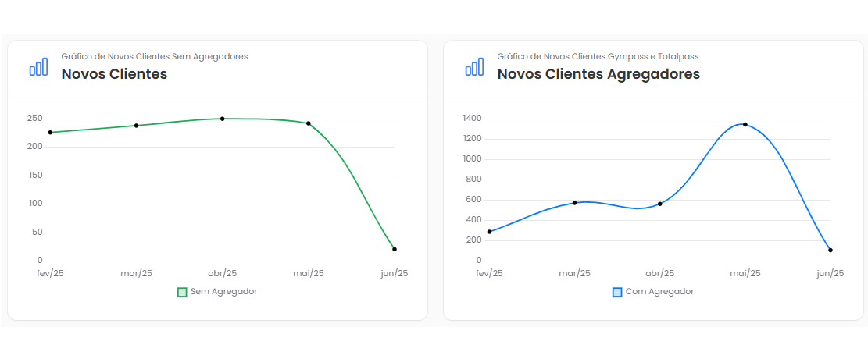The width and height of the screenshot is (868, 359).
Task: Click the Novos Clientes title
Action: click(x=114, y=74)
